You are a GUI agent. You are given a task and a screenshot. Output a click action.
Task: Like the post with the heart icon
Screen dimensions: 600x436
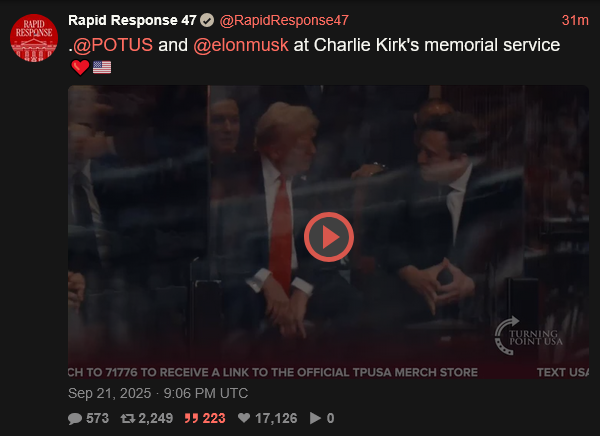pyautogui.click(x=244, y=418)
